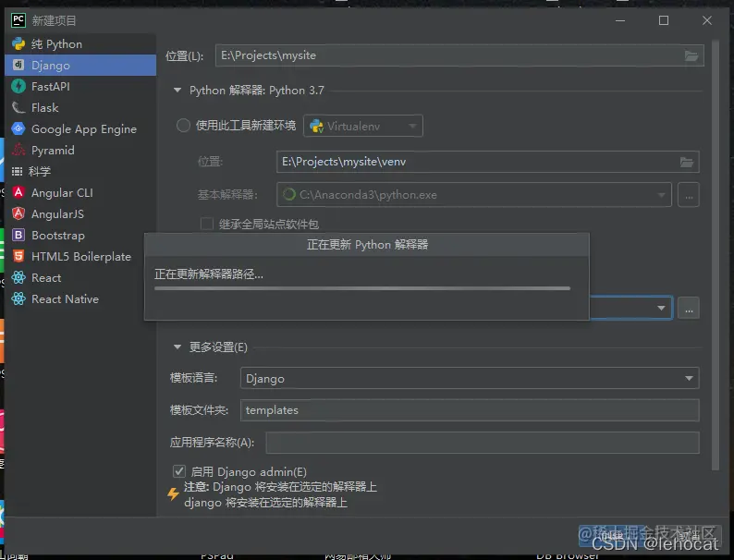Click the 正在更新 Python 解释器 dialog title
The width and height of the screenshot is (734, 560).
[367, 245]
